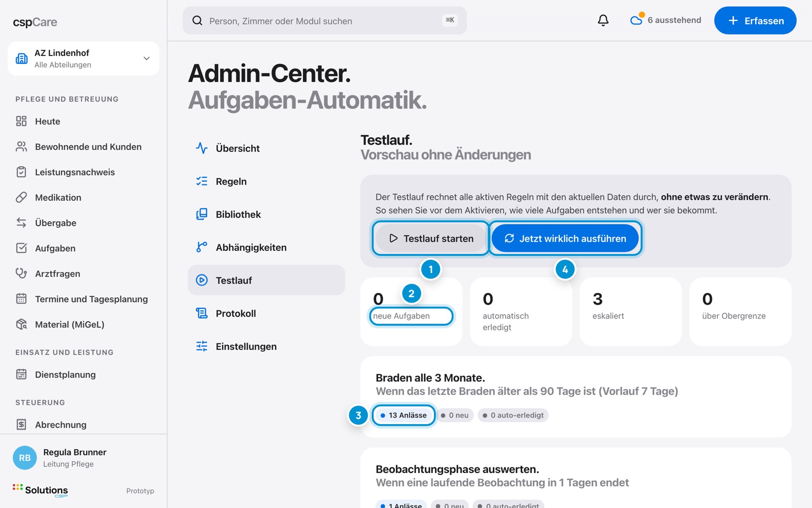Click the Bibliothek library icon

(x=202, y=214)
